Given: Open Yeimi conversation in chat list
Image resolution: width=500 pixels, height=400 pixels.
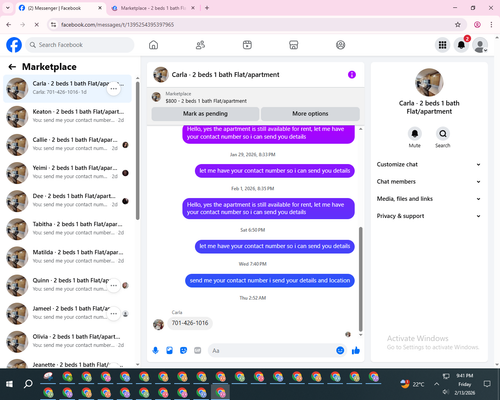Looking at the screenshot, I should [x=67, y=173].
